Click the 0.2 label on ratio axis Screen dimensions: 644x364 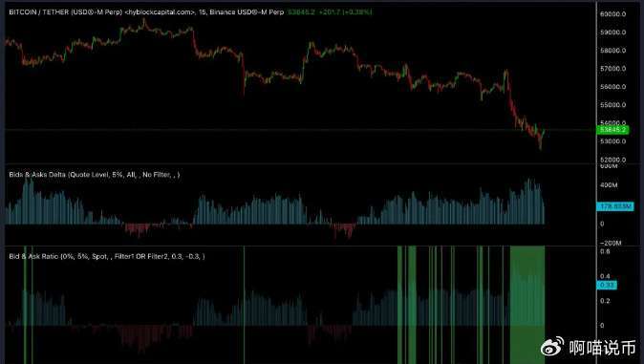click(605, 301)
